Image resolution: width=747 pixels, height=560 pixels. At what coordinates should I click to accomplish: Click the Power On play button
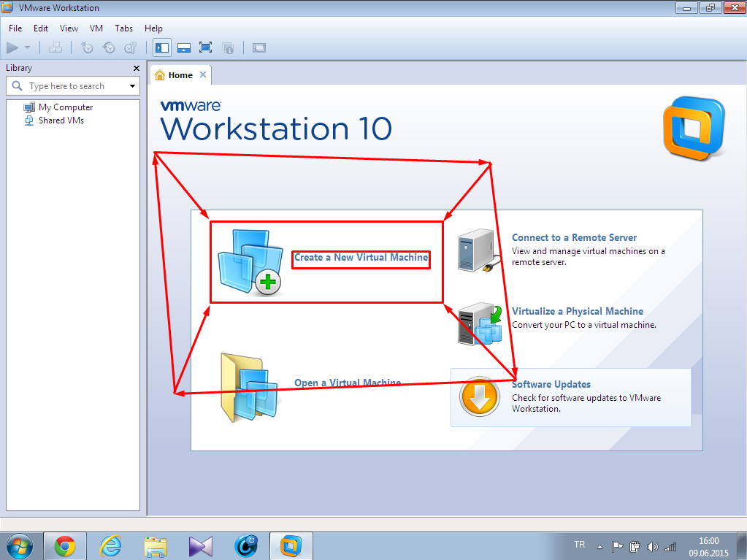coord(12,47)
